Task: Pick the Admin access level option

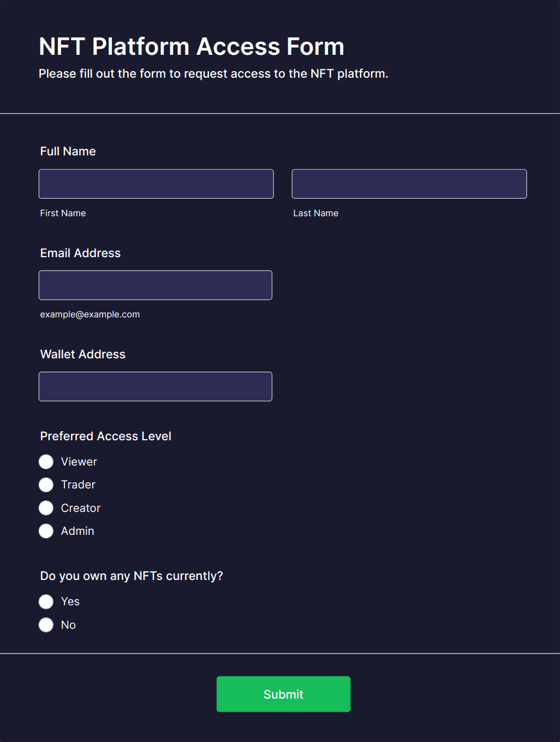Action: click(x=46, y=531)
